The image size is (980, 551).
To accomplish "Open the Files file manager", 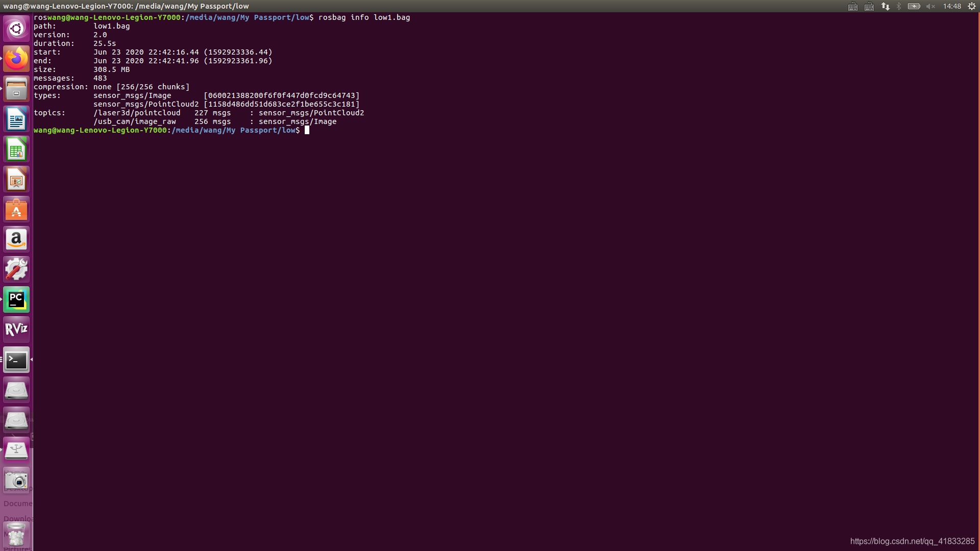I will pyautogui.click(x=16, y=89).
